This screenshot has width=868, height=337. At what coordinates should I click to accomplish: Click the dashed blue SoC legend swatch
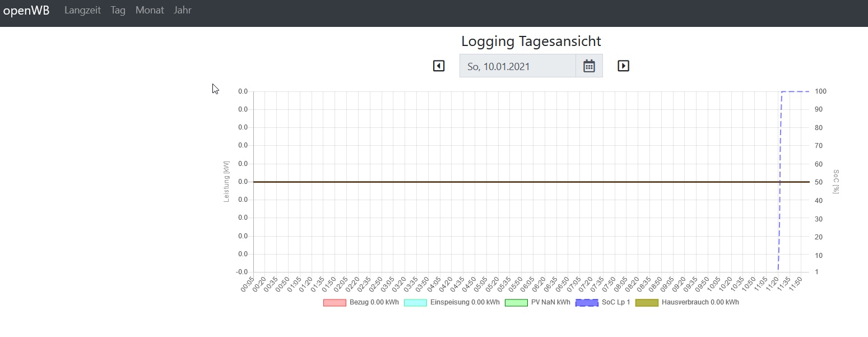587,303
